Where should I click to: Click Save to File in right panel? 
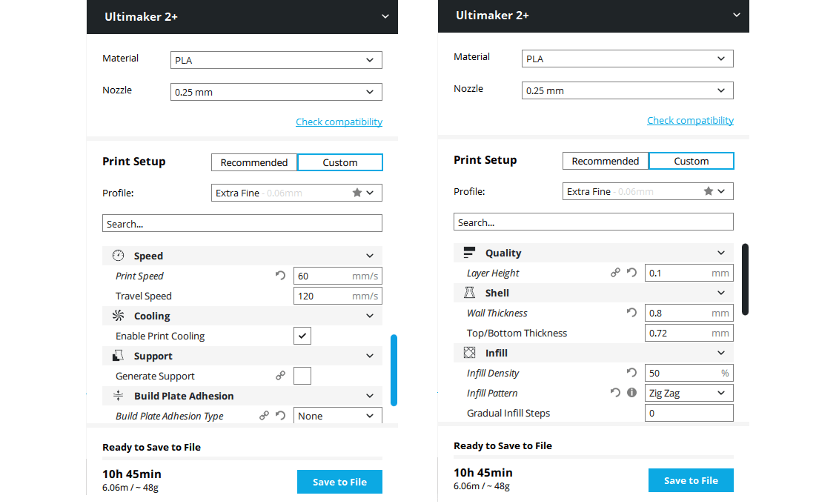(692, 480)
